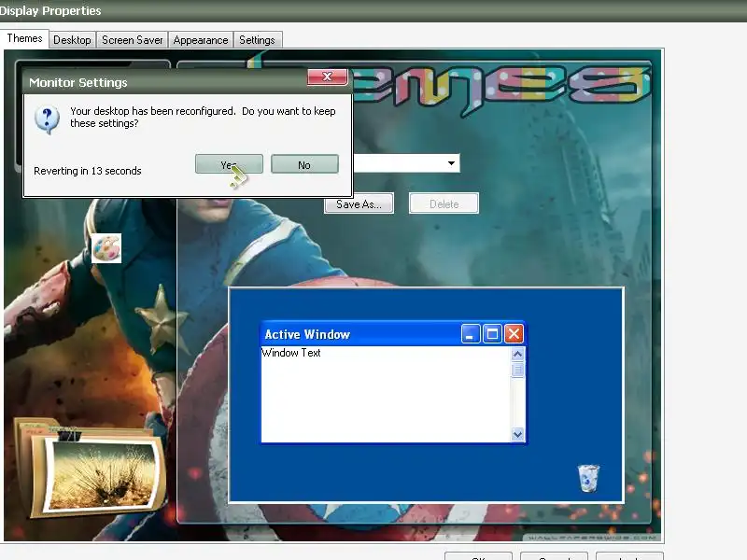Click the question mark icon in dialog
This screenshot has height=560, width=747.
point(48,119)
